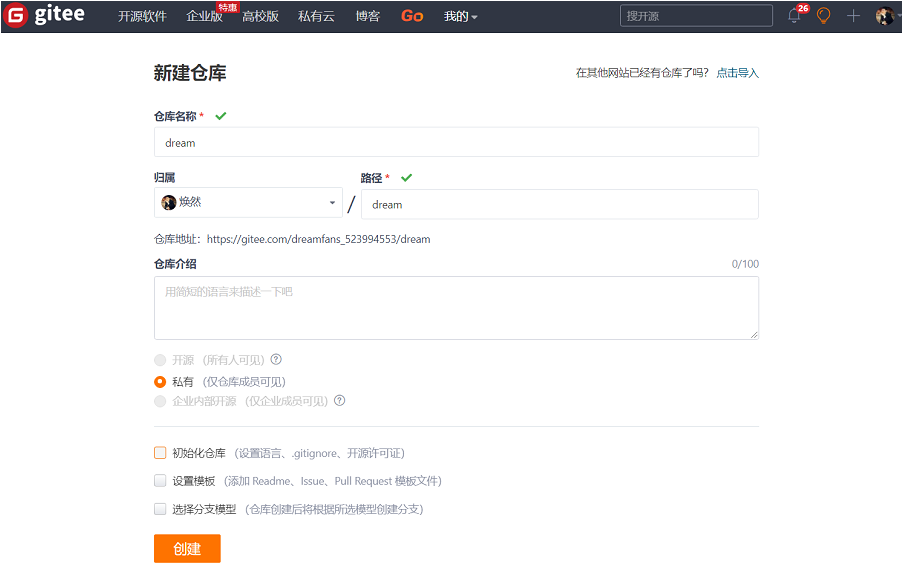
Task: Open the user avatar menu
Action: pyautogui.click(x=885, y=16)
